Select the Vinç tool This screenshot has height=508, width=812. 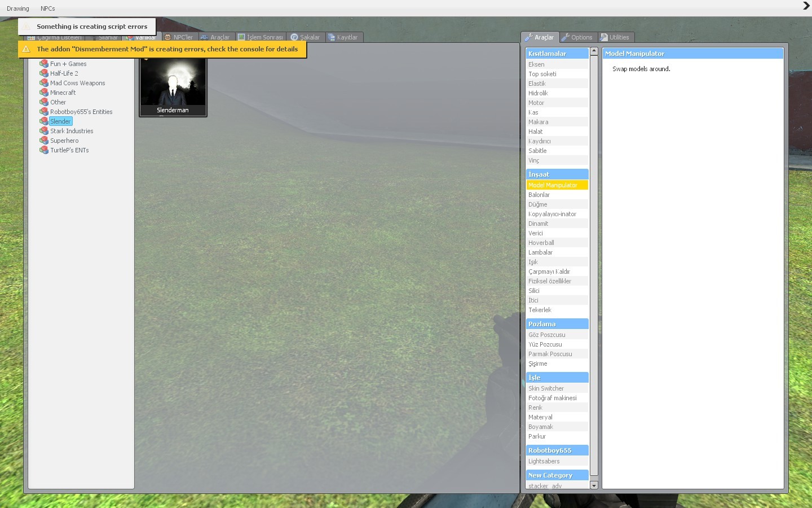coord(557,160)
